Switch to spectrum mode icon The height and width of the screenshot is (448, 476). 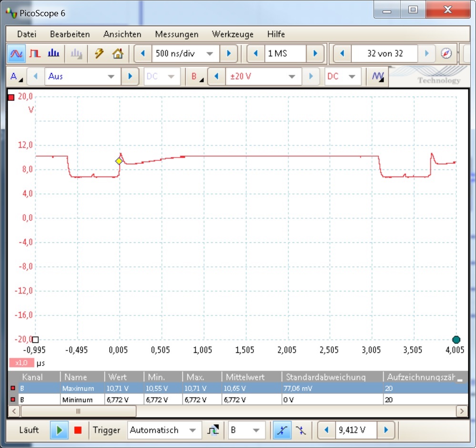click(53, 54)
